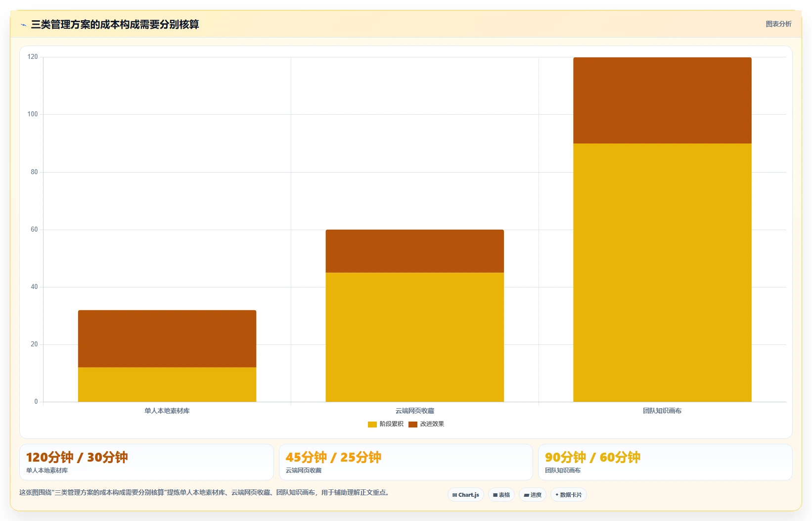The image size is (812, 521).
Task: Click the x-axis label 云端网页收藏
Action: point(414,411)
